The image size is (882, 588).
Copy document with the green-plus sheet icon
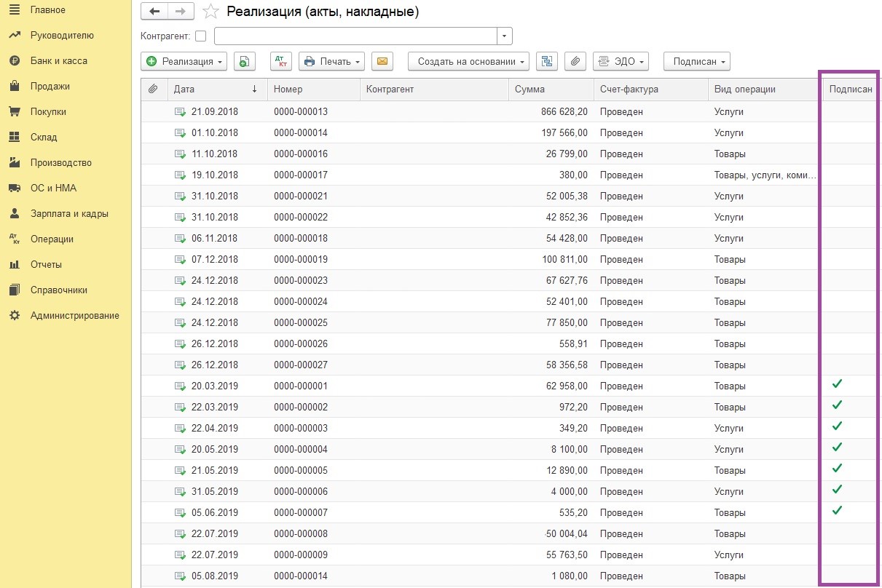245,62
